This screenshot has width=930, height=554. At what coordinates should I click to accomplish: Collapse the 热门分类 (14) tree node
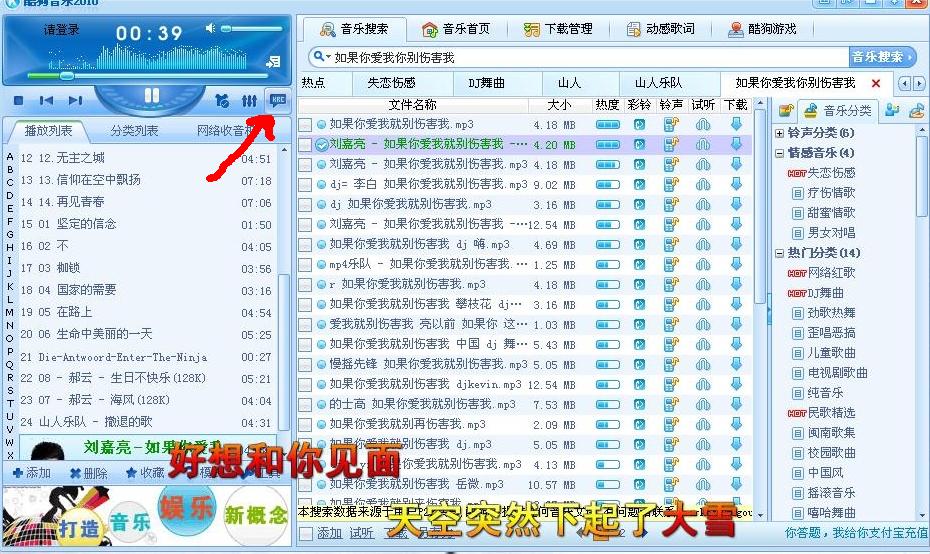pyautogui.click(x=780, y=253)
